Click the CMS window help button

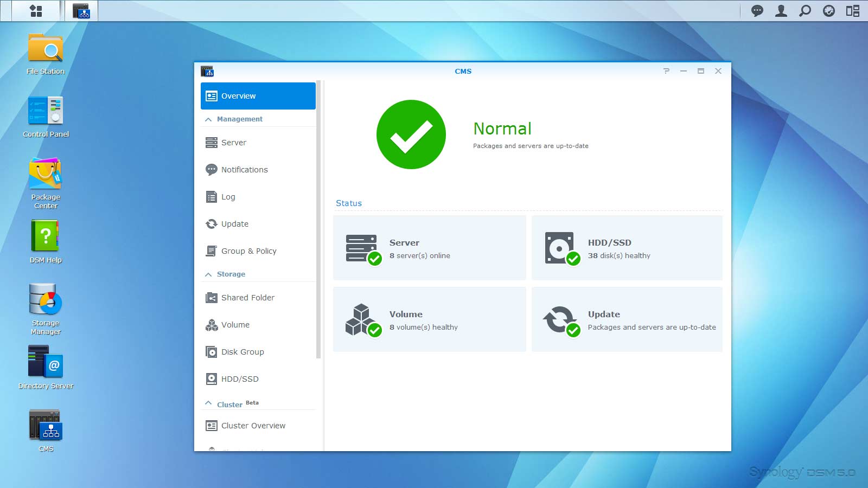tap(666, 71)
